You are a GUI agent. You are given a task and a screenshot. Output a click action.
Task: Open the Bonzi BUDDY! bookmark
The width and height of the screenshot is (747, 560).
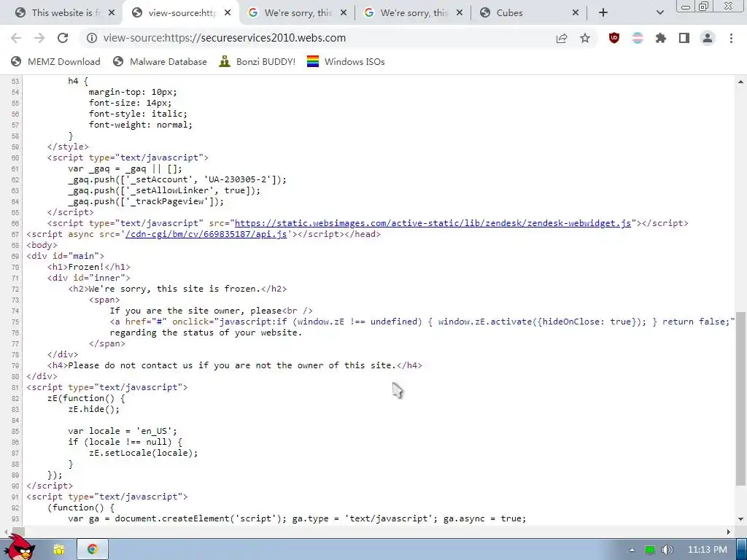click(x=258, y=61)
